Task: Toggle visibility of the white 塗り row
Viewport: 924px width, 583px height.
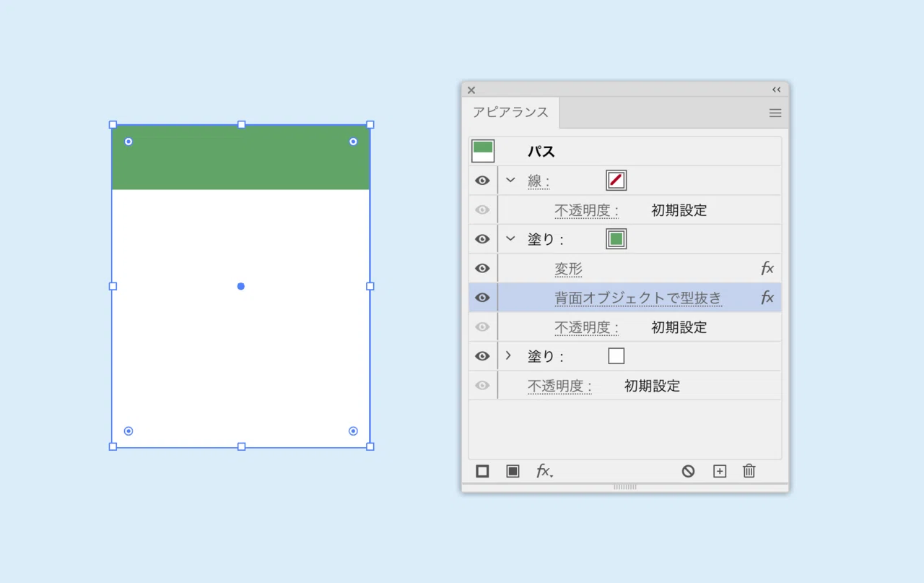Action: click(482, 356)
